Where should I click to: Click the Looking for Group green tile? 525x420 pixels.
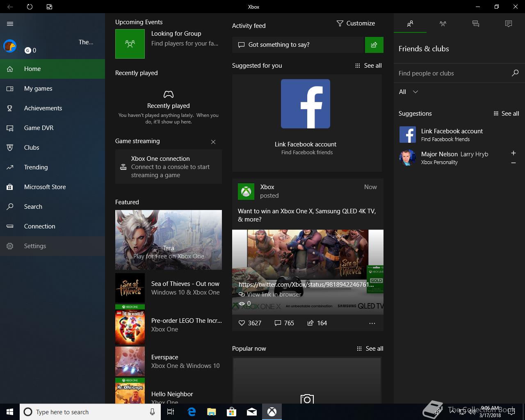click(x=130, y=43)
